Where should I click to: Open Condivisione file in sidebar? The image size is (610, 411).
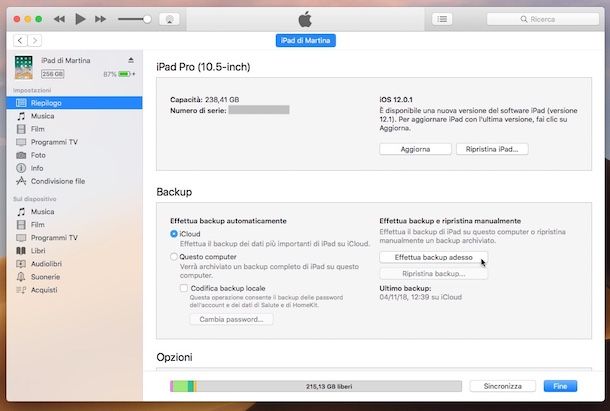(75, 181)
